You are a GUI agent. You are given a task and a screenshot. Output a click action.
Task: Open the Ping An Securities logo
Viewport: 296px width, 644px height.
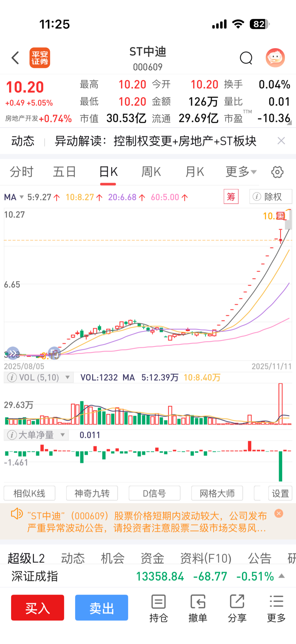[x=40, y=58]
